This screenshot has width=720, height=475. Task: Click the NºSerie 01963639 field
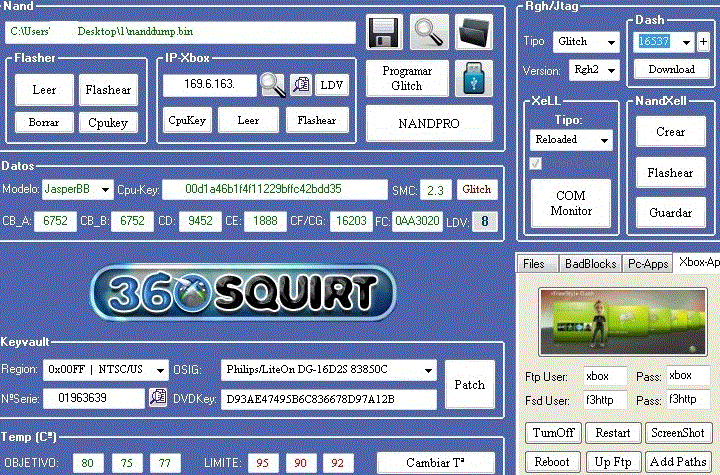94,398
